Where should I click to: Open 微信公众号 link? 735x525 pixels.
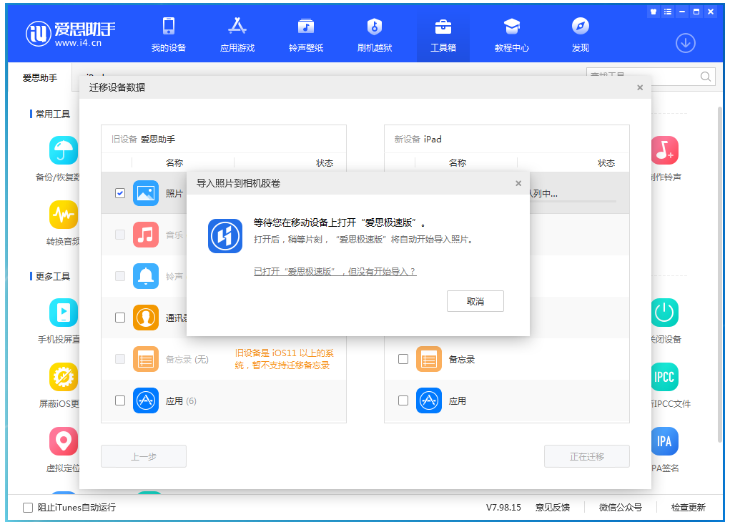click(x=621, y=507)
